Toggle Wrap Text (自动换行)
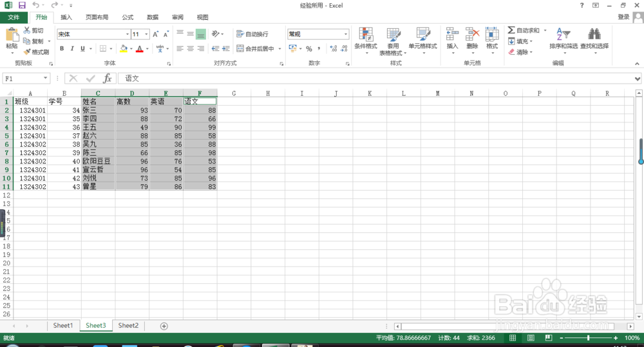 (252, 34)
